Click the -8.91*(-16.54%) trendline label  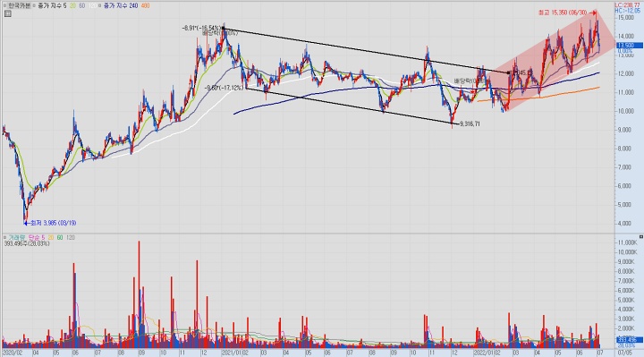(x=201, y=28)
